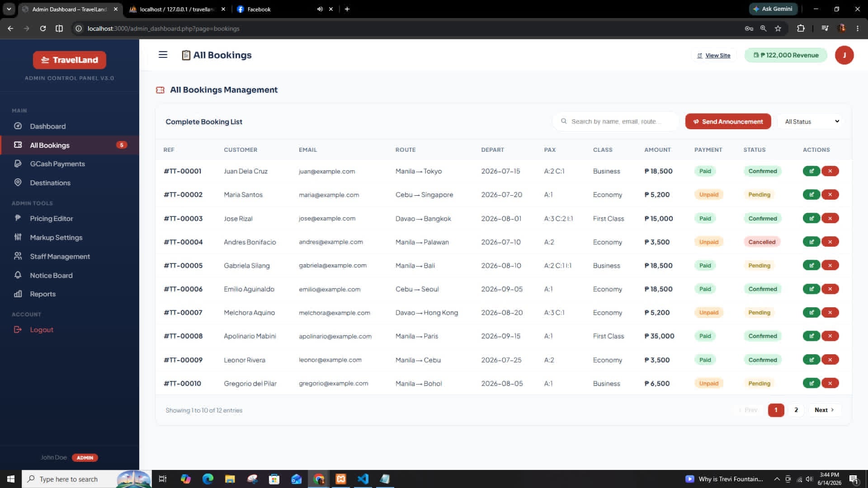Viewport: 868px width, 488px height.
Task: Click the Send Announcement button
Action: 728,122
